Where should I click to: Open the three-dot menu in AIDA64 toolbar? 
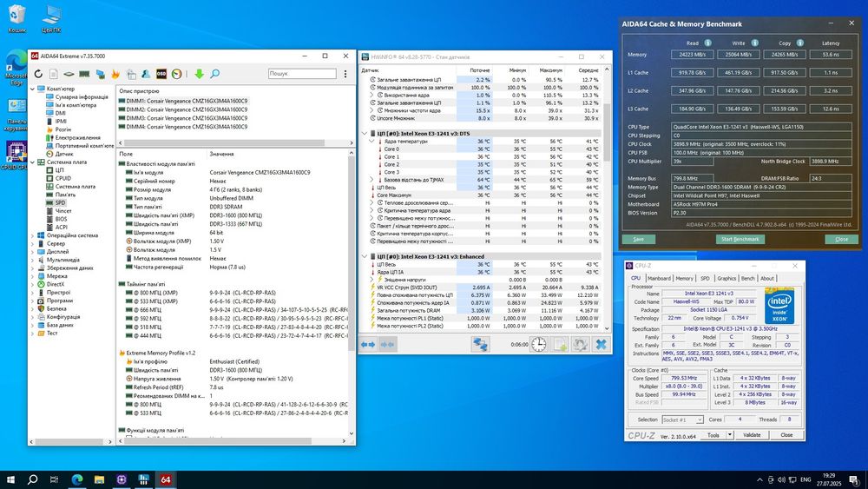345,74
